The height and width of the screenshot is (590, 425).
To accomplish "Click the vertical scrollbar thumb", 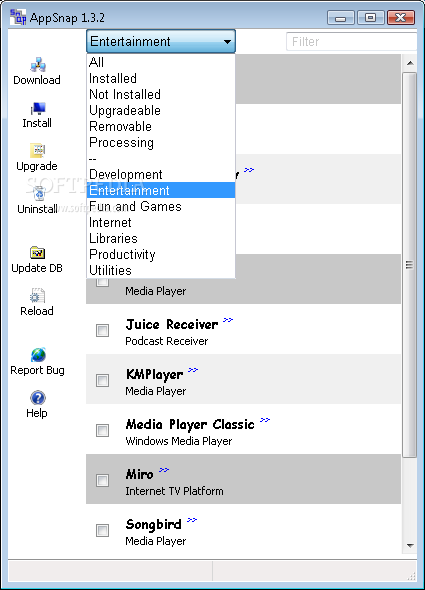I will pyautogui.click(x=410, y=265).
